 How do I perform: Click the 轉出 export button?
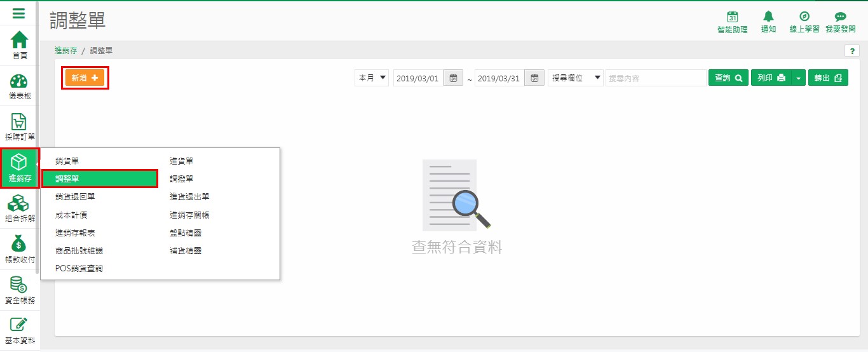[828, 78]
